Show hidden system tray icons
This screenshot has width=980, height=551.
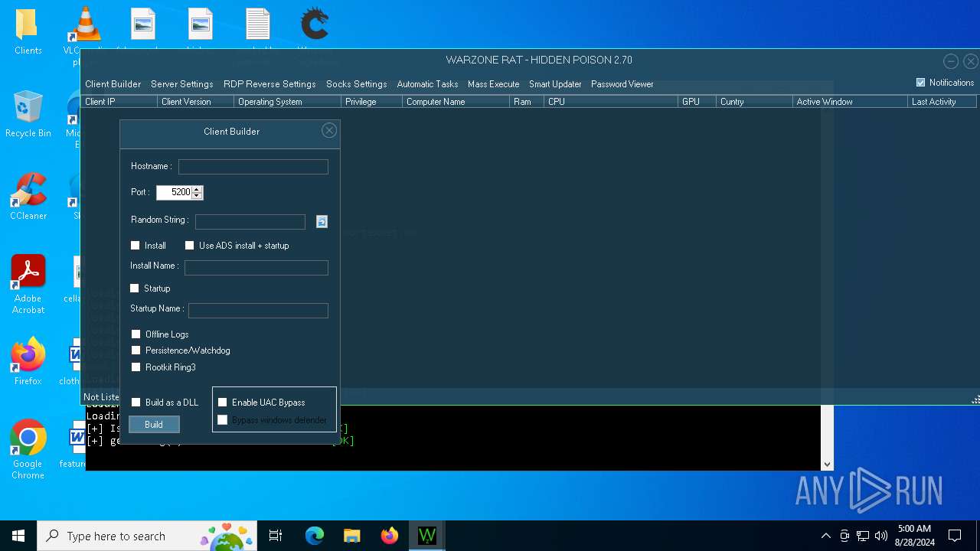click(x=825, y=536)
